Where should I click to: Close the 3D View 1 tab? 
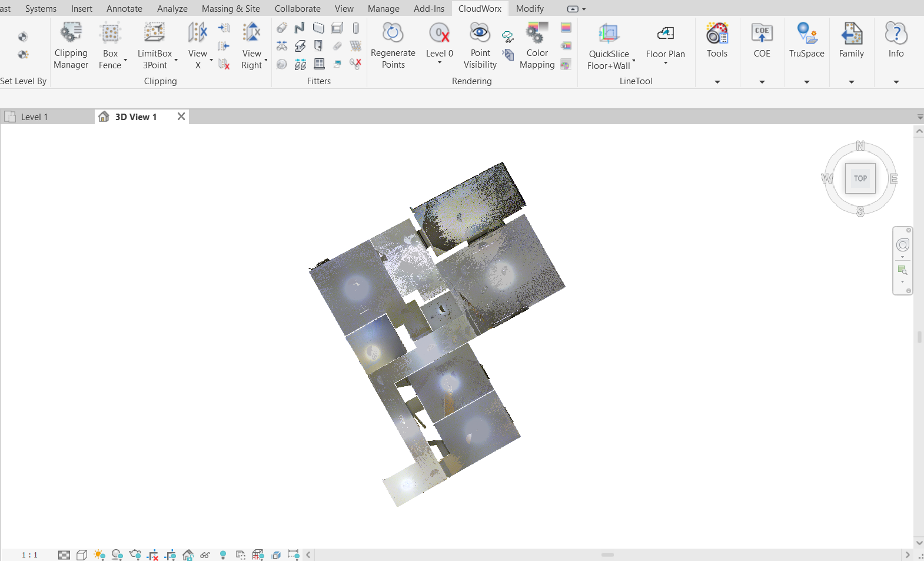pyautogui.click(x=181, y=117)
